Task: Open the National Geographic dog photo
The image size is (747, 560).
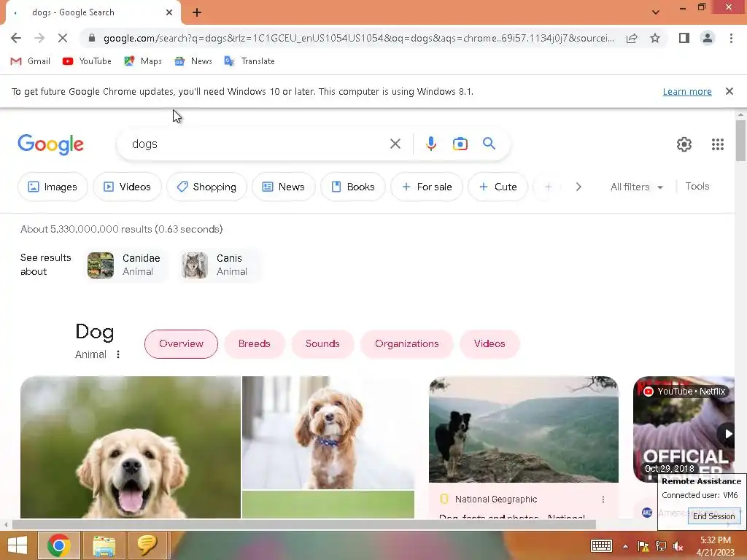Action: 524,429
